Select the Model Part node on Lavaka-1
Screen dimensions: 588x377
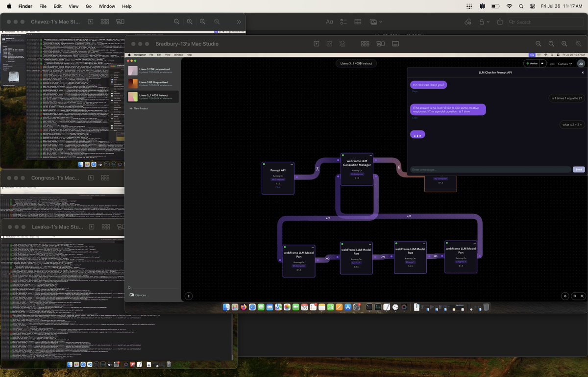pos(356,257)
